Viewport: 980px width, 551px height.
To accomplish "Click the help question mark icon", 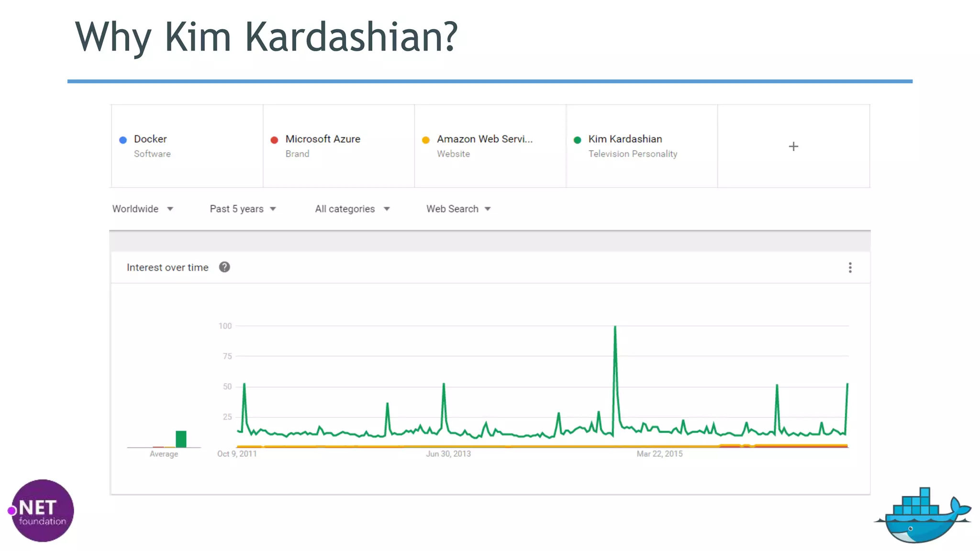I will coord(224,267).
